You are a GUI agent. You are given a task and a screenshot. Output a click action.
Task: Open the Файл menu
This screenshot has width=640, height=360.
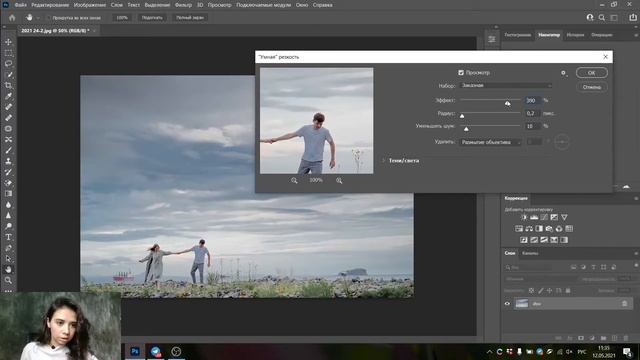click(x=20, y=5)
